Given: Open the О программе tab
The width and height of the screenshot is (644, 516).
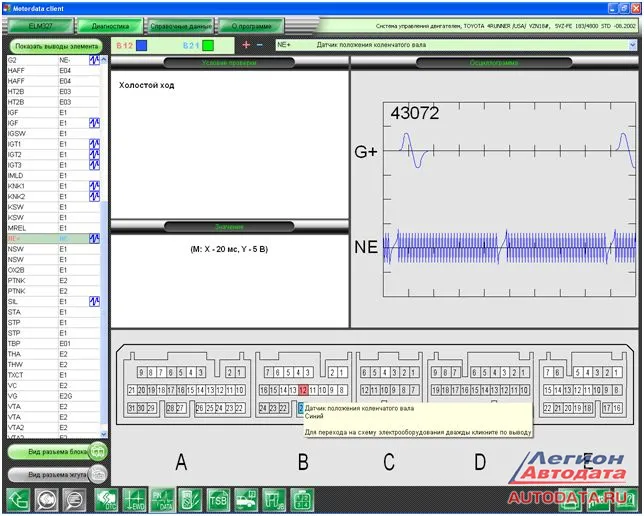Looking at the screenshot, I should 247,25.
